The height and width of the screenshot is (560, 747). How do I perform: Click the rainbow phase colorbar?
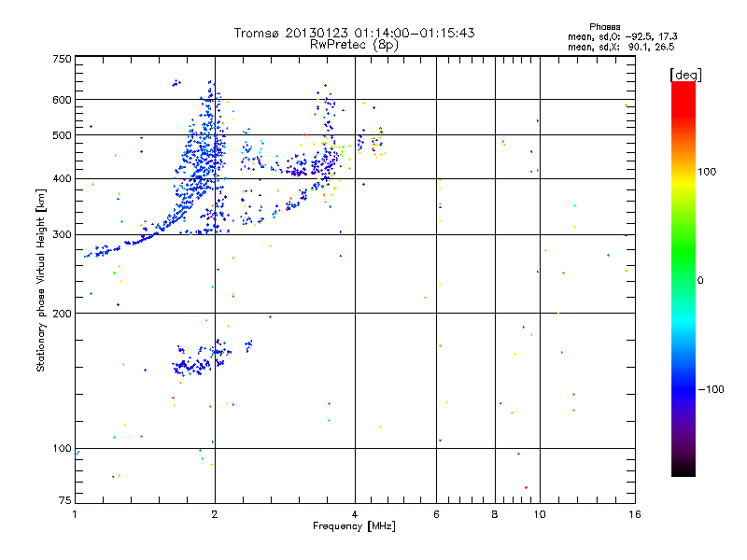click(684, 278)
